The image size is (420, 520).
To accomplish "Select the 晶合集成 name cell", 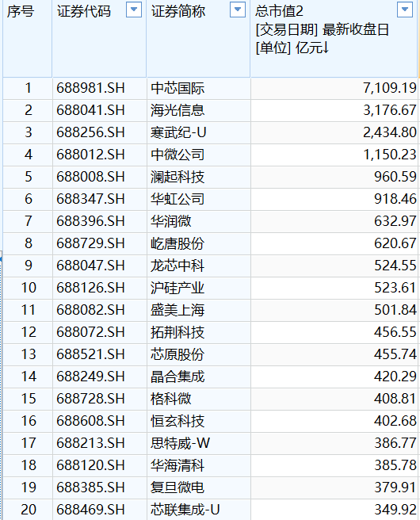I will 198,377.
